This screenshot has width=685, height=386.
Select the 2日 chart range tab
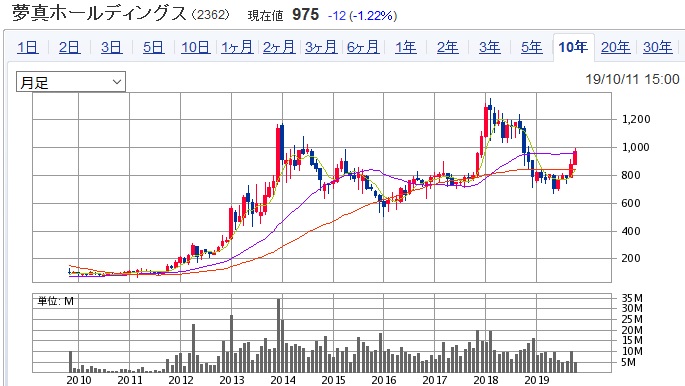pos(69,47)
